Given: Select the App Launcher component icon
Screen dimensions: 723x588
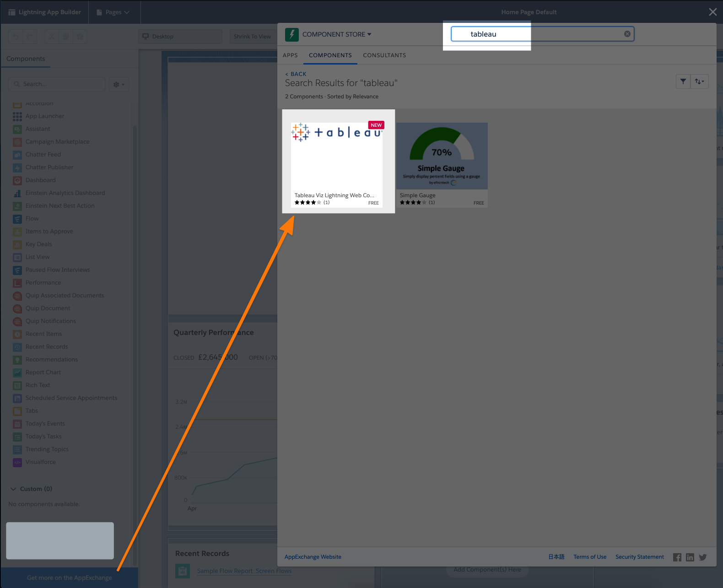Looking at the screenshot, I should (17, 116).
